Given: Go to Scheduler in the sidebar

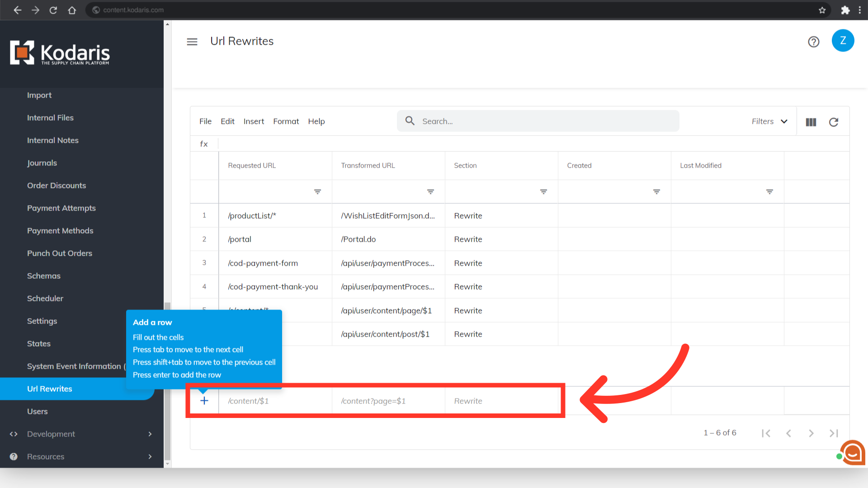Looking at the screenshot, I should coord(45,298).
